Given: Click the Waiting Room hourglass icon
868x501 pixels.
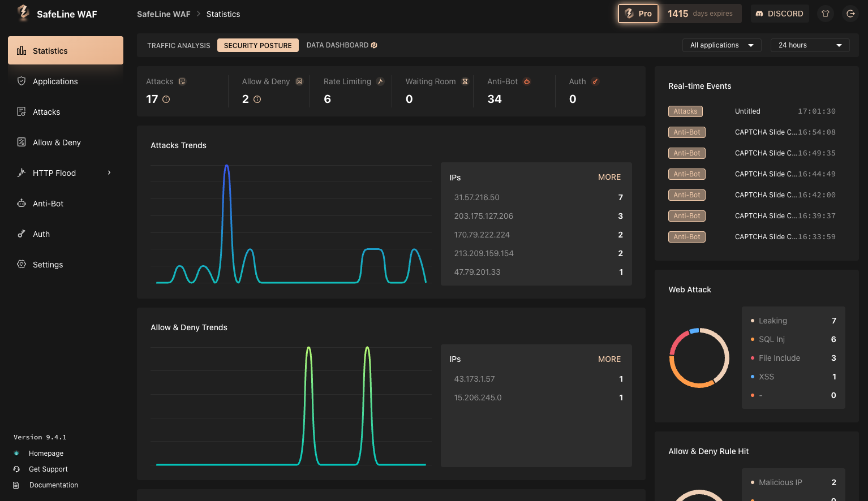Looking at the screenshot, I should pyautogui.click(x=465, y=81).
